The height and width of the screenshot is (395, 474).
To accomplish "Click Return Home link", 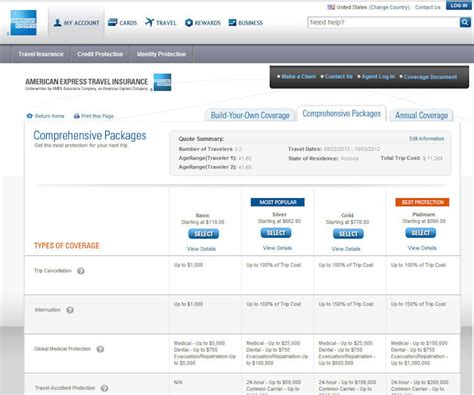I will pyautogui.click(x=49, y=116).
